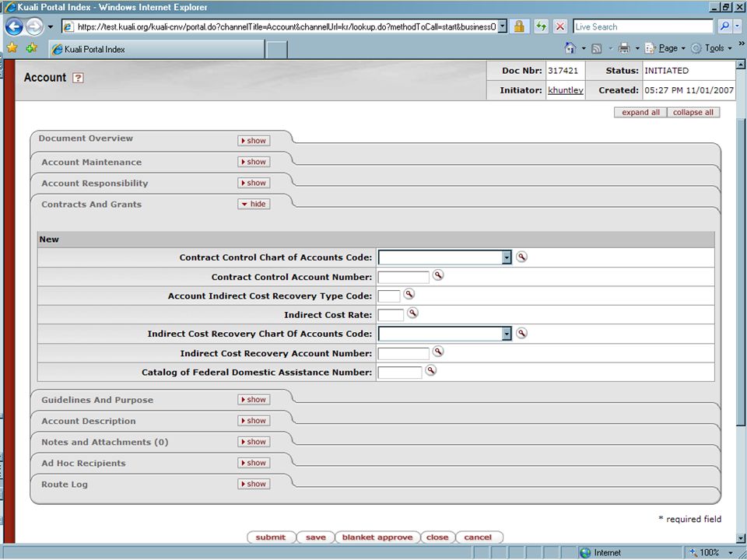
Task: Show the Ad Hoc Recipients section
Action: coord(254,463)
